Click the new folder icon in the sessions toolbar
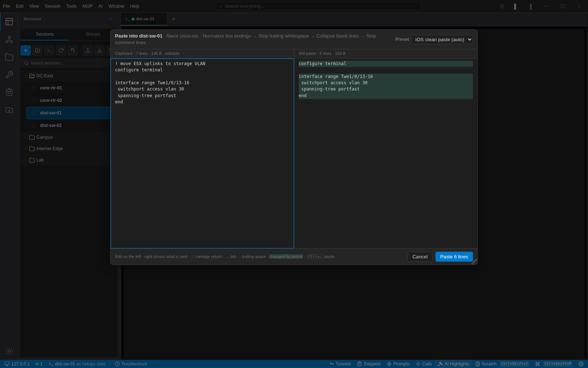The height and width of the screenshot is (368, 588). click(x=37, y=50)
